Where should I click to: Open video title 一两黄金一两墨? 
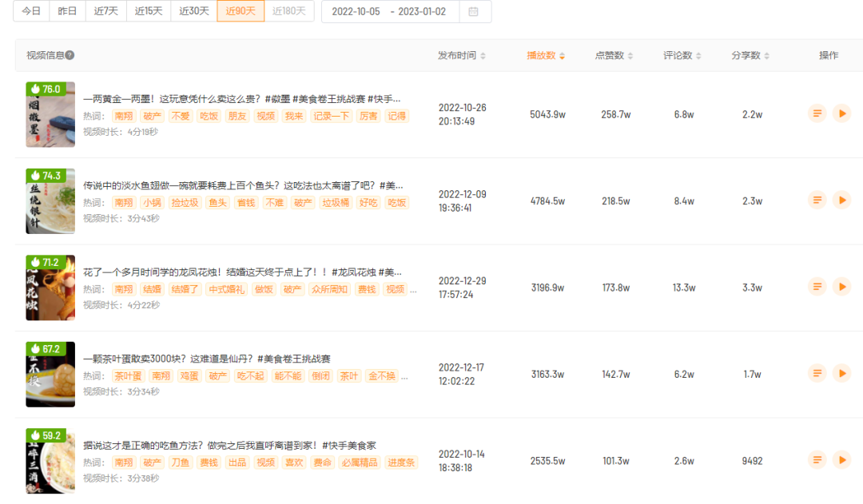pyautogui.click(x=241, y=99)
